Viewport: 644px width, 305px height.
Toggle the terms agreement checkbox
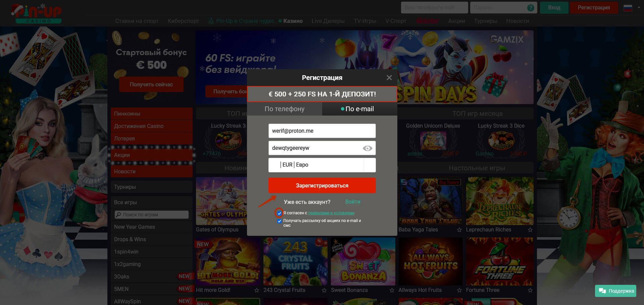pos(279,213)
